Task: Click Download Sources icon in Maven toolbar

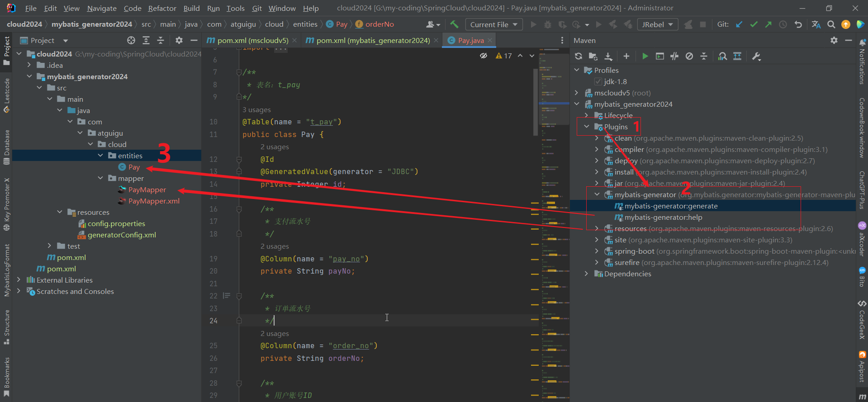Action: click(608, 56)
